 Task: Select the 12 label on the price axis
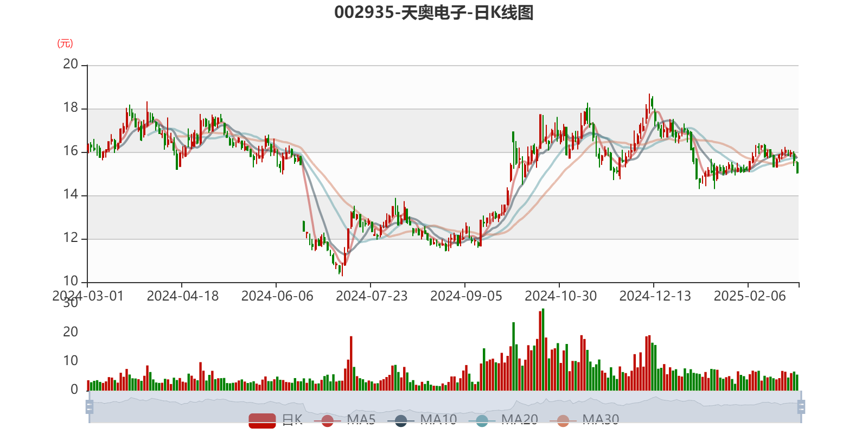(71, 238)
